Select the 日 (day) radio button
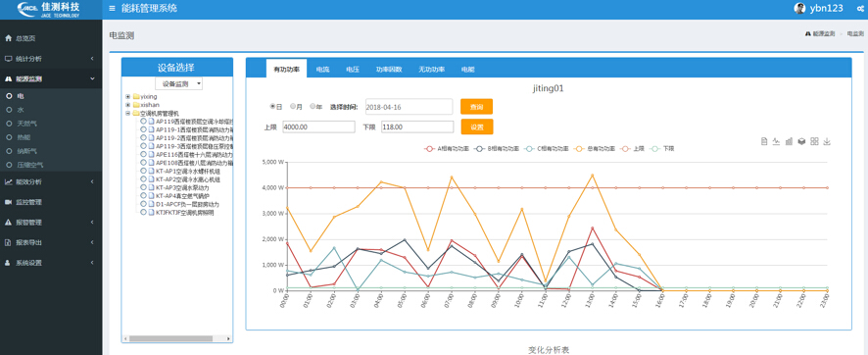The width and height of the screenshot is (868, 355). [x=272, y=106]
